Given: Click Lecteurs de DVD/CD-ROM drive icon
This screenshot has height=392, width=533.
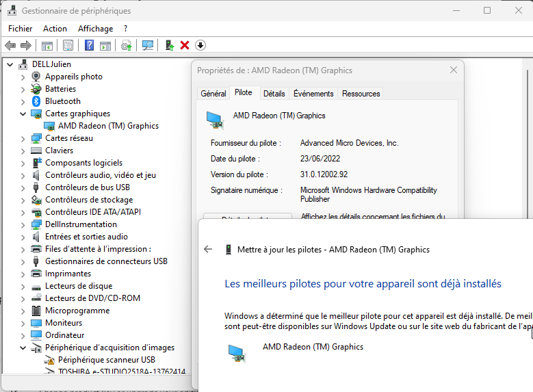Looking at the screenshot, I should (36, 298).
